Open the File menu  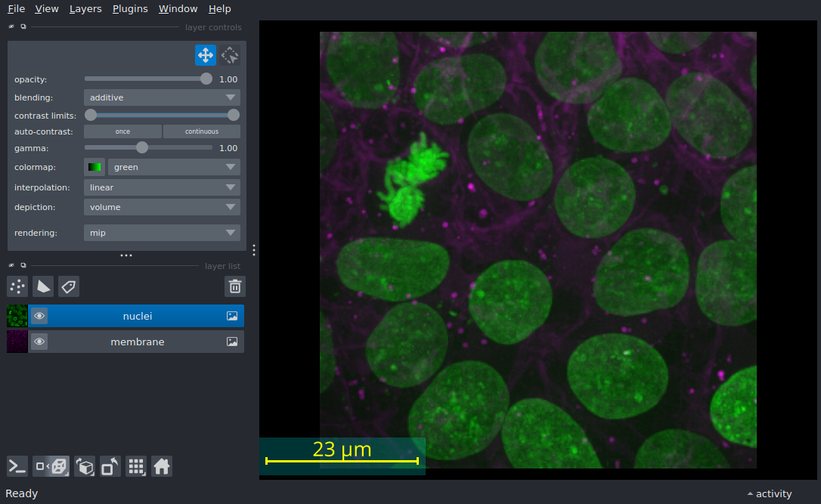[16, 9]
